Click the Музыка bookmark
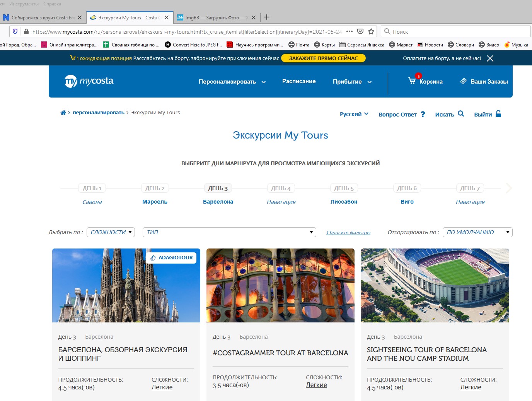Viewport: 532px width, 401px height. [516, 45]
